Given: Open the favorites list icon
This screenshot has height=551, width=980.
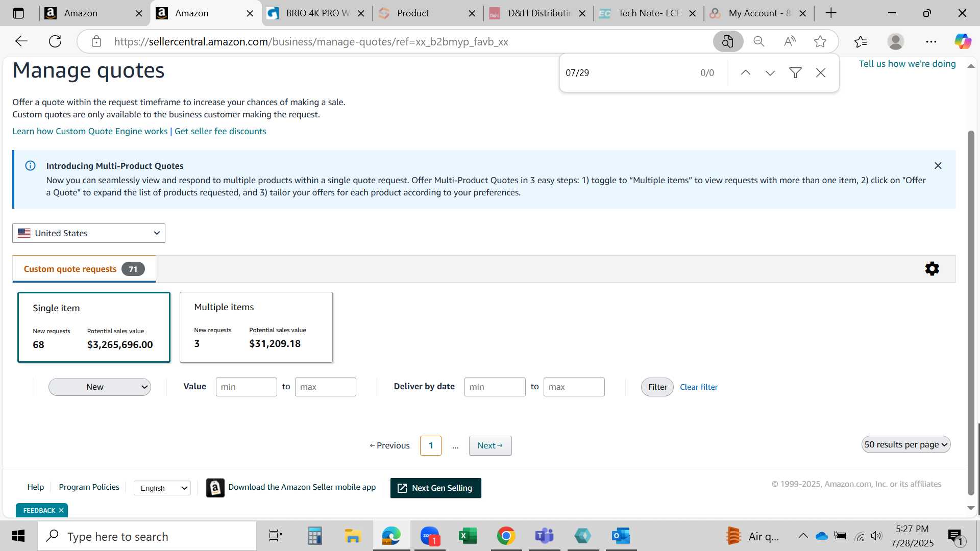Looking at the screenshot, I should pyautogui.click(x=861, y=41).
